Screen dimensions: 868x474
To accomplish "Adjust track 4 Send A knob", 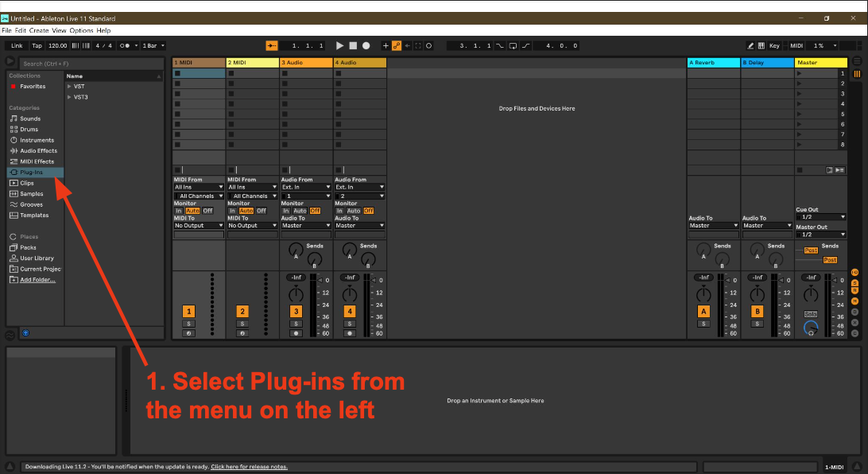I will pyautogui.click(x=349, y=251).
